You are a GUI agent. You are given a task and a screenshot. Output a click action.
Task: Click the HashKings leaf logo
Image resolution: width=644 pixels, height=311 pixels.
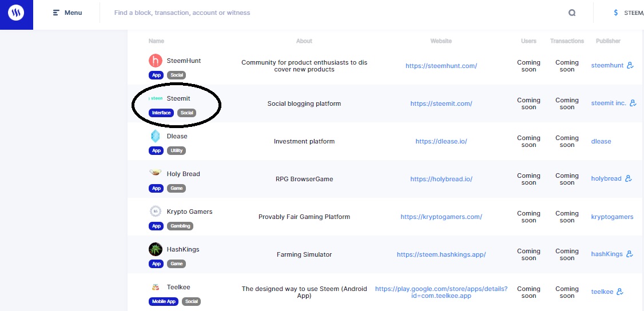pyautogui.click(x=155, y=249)
